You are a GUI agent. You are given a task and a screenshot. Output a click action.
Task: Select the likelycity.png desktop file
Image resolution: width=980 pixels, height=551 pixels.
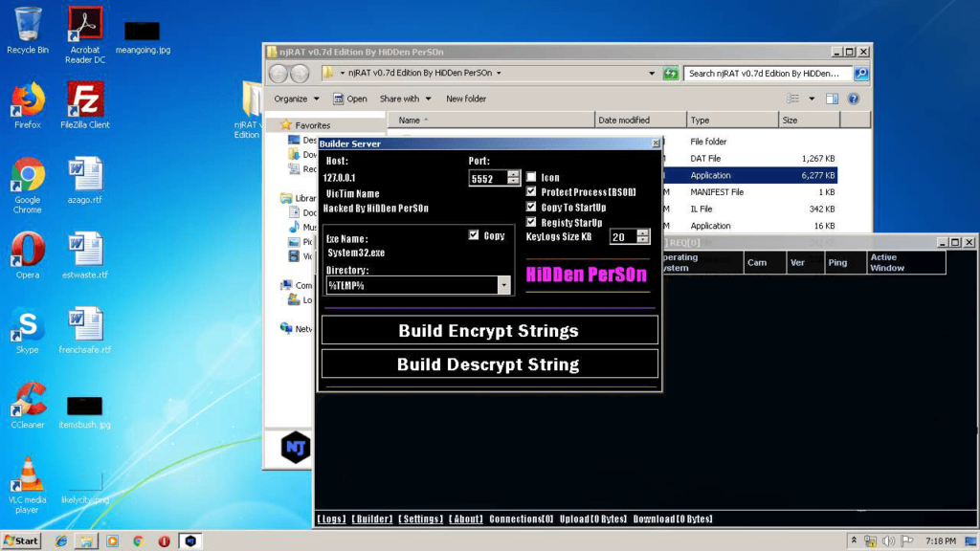click(x=85, y=487)
